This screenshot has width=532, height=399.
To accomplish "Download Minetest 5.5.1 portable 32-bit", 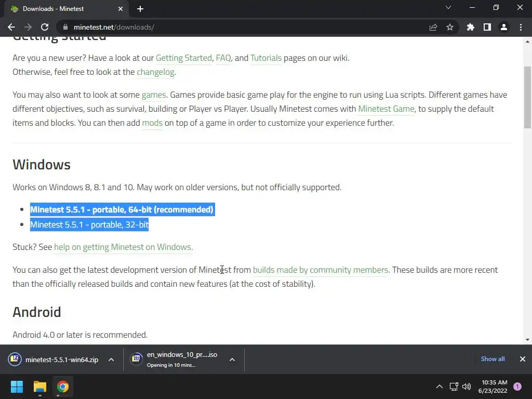I will [x=89, y=224].
